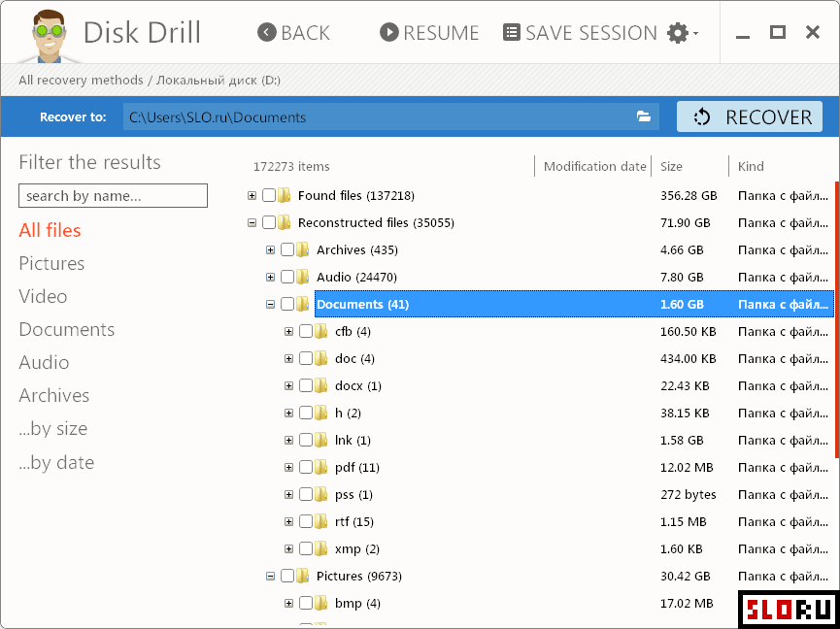Browse destination folder with the folder icon
The height and width of the screenshot is (629, 840).
tap(644, 116)
